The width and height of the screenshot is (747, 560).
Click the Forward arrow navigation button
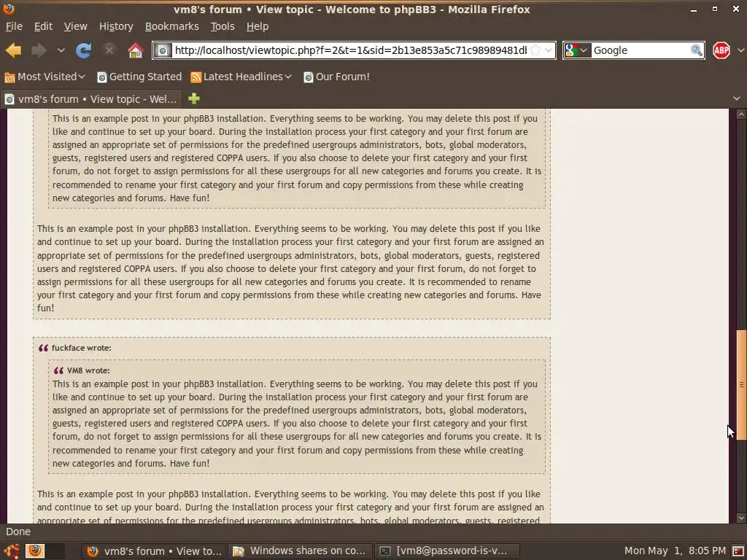(x=39, y=50)
